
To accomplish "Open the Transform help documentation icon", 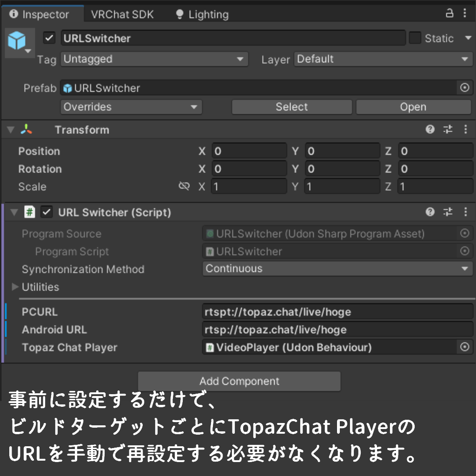I will coord(430,130).
